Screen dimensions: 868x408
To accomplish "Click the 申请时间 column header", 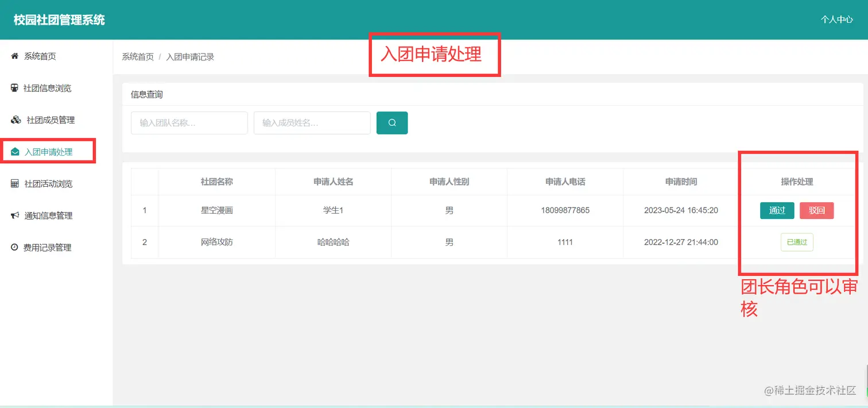I will coord(681,182).
